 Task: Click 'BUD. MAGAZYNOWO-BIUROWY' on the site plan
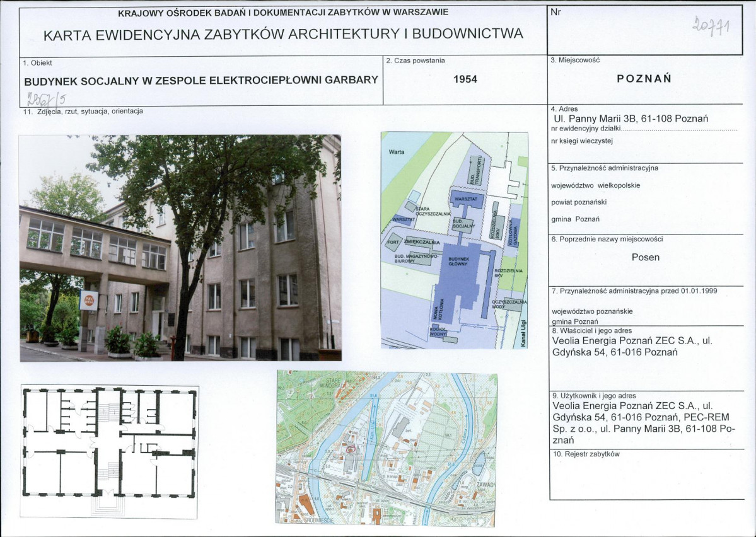[416, 258]
